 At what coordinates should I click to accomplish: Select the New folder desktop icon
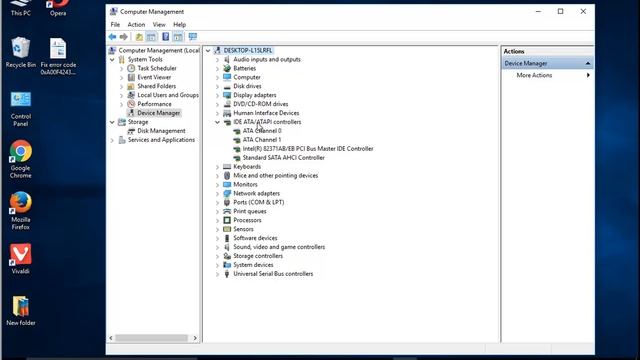[20, 310]
